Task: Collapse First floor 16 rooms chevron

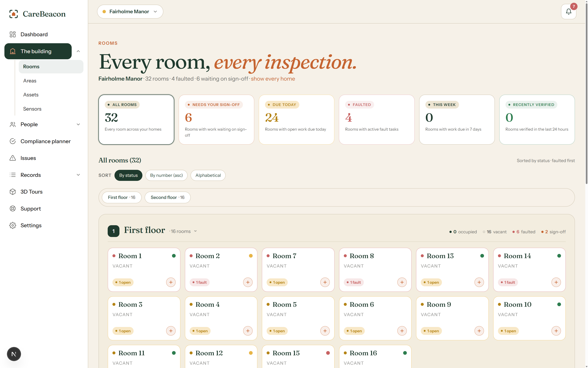Action: point(195,231)
